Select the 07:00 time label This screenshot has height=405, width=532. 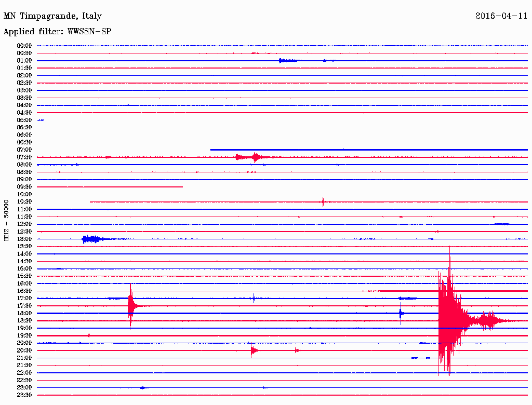click(x=24, y=150)
